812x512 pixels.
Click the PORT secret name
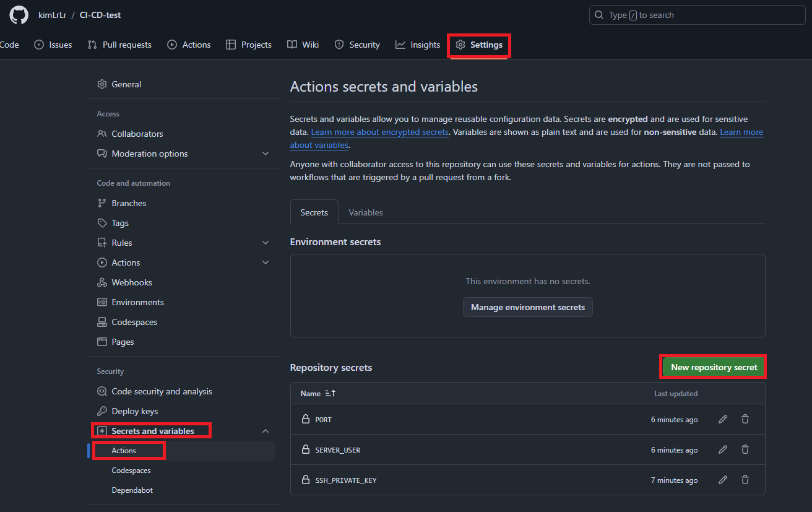(x=324, y=420)
